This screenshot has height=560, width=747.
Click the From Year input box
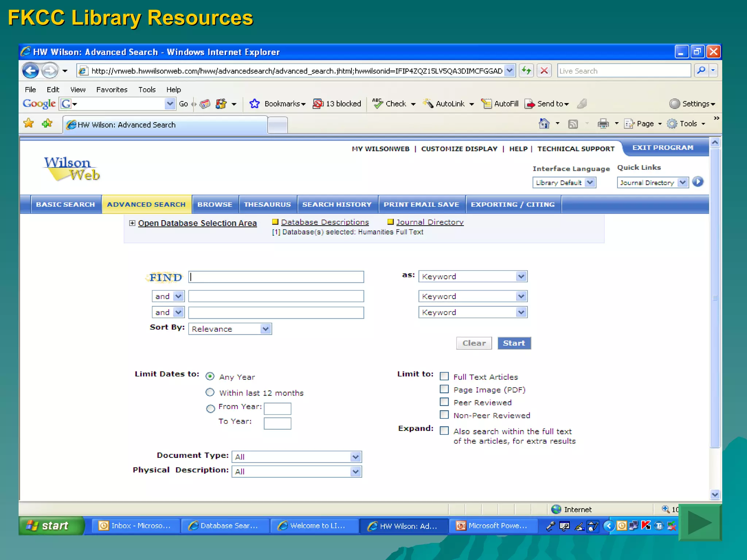pos(278,409)
